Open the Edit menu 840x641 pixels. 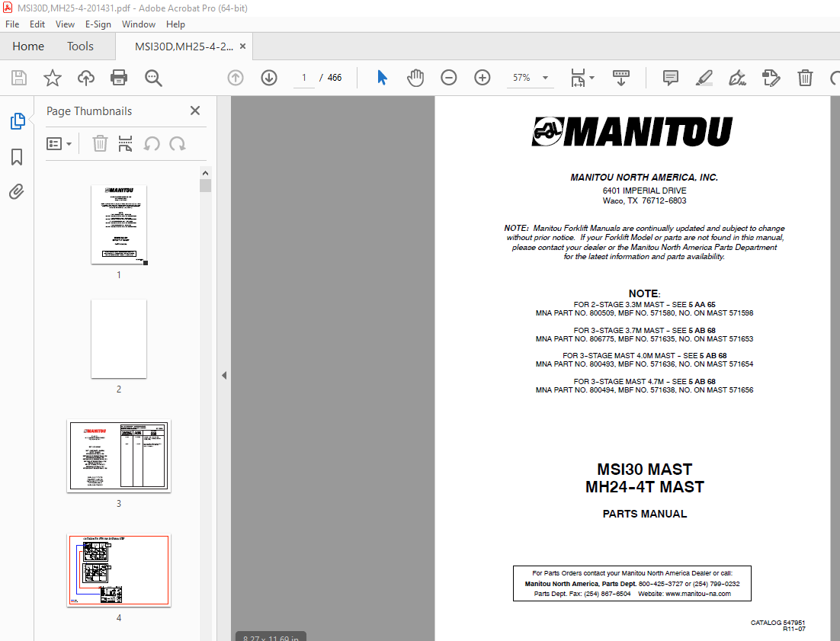pos(37,24)
